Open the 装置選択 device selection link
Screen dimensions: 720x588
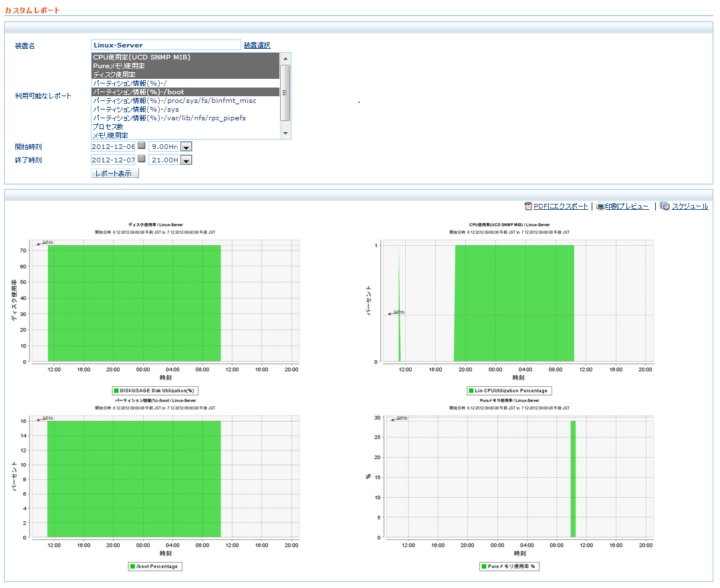(x=257, y=45)
